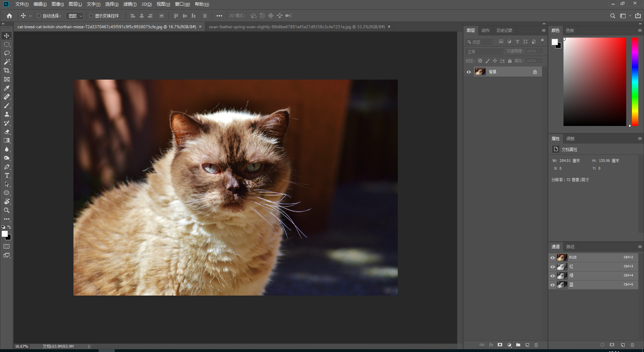Select the Healing Brush tool

(7, 97)
